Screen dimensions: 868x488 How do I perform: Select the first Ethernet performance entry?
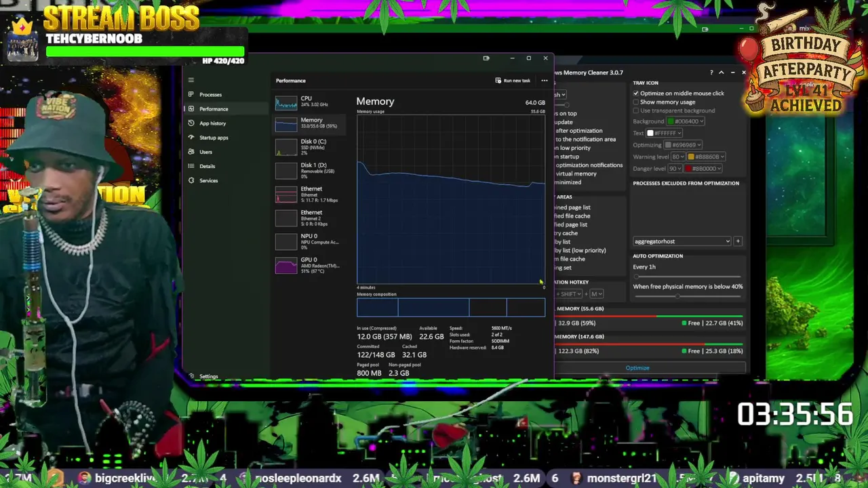pos(310,195)
